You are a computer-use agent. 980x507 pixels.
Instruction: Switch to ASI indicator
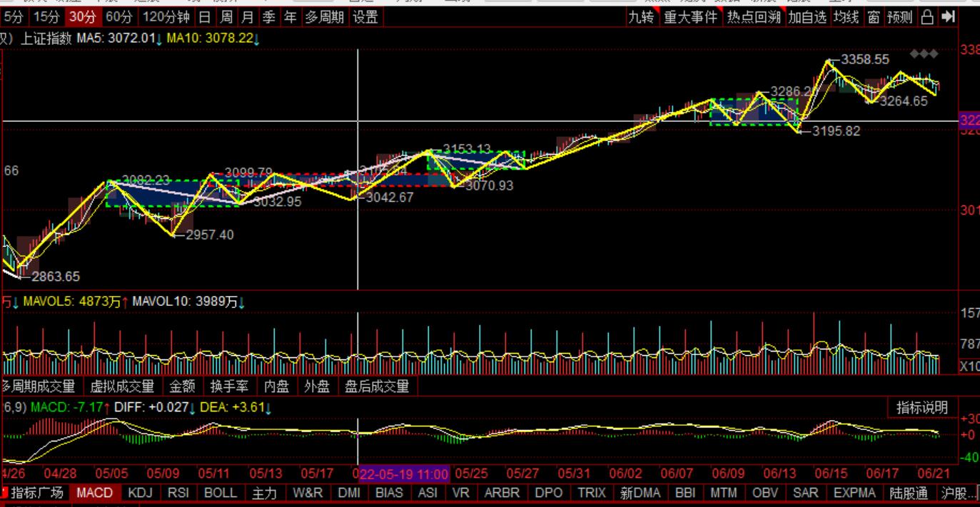click(x=428, y=493)
